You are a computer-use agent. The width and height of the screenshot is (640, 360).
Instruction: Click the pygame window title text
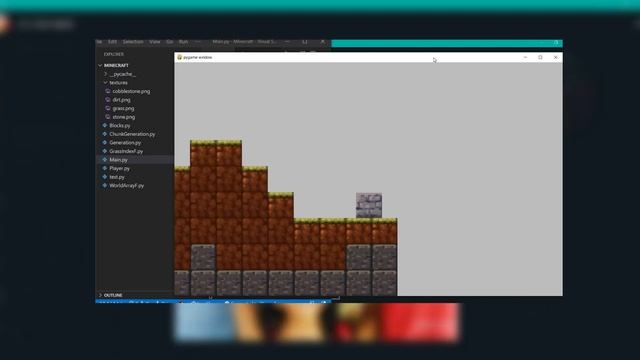[198, 58]
